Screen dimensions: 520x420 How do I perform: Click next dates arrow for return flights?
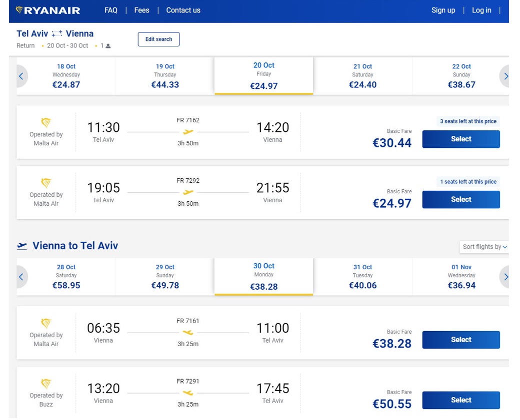[505, 277]
